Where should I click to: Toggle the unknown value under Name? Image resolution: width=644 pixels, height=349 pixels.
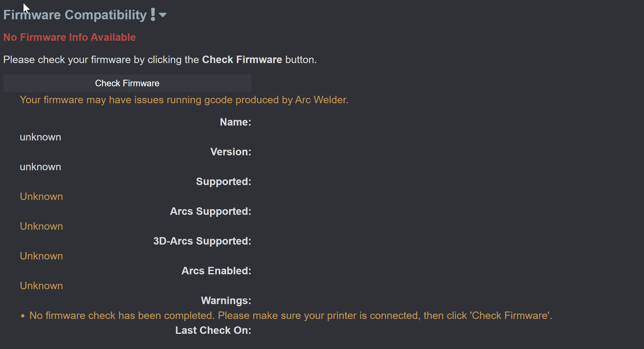tap(40, 137)
